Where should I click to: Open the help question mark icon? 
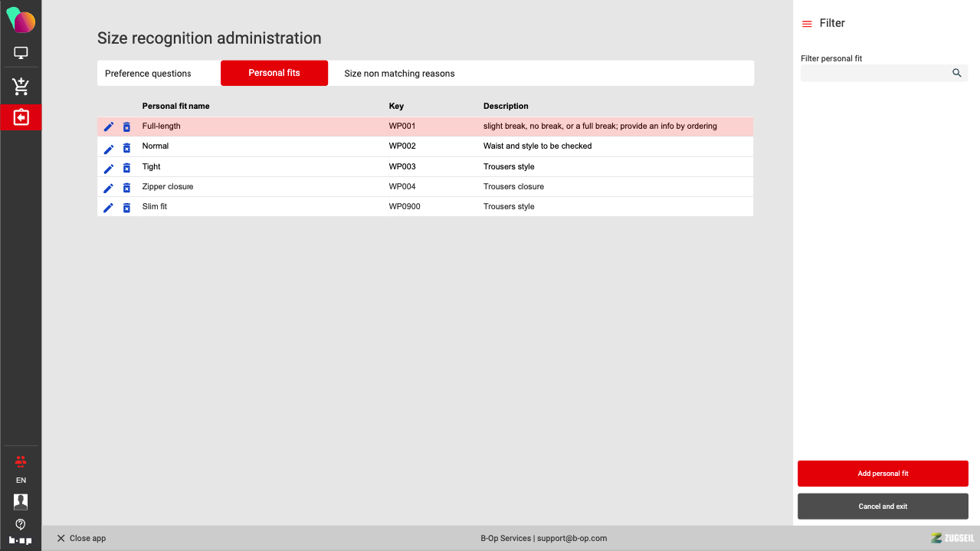[21, 524]
